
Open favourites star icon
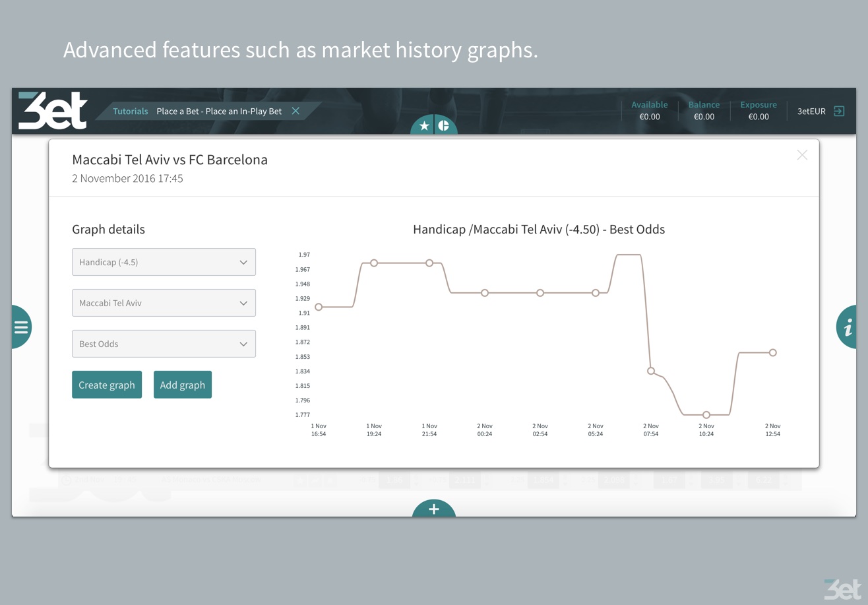coord(423,125)
